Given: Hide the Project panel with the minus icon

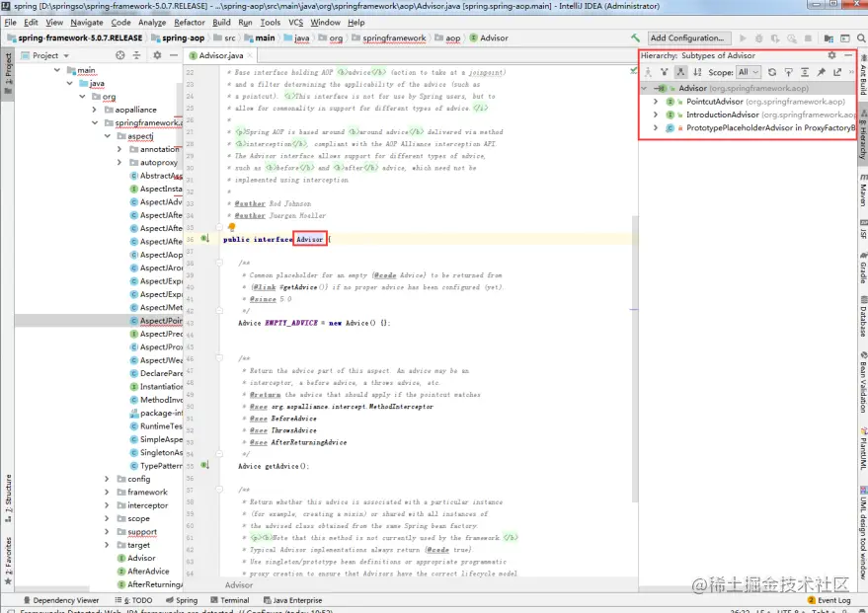Looking at the screenshot, I should coord(173,55).
